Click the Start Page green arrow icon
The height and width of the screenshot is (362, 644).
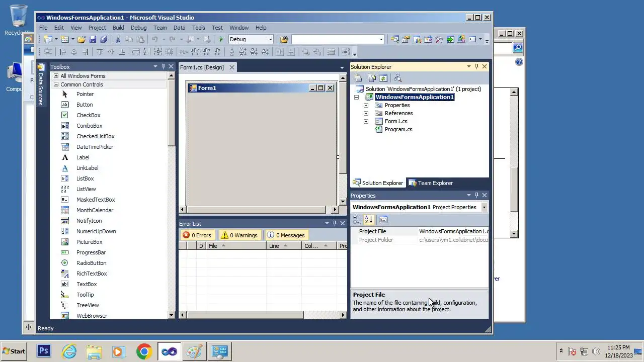(450, 39)
